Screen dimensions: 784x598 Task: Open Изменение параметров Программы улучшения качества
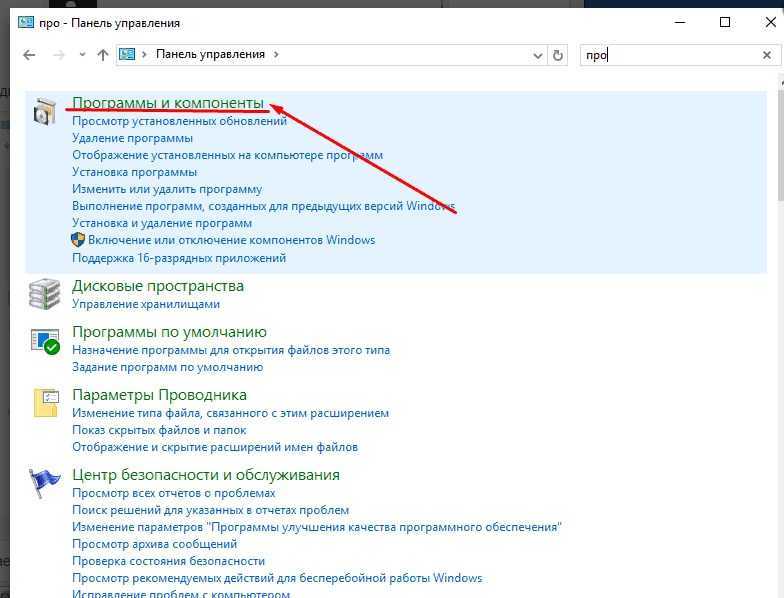[x=317, y=527]
